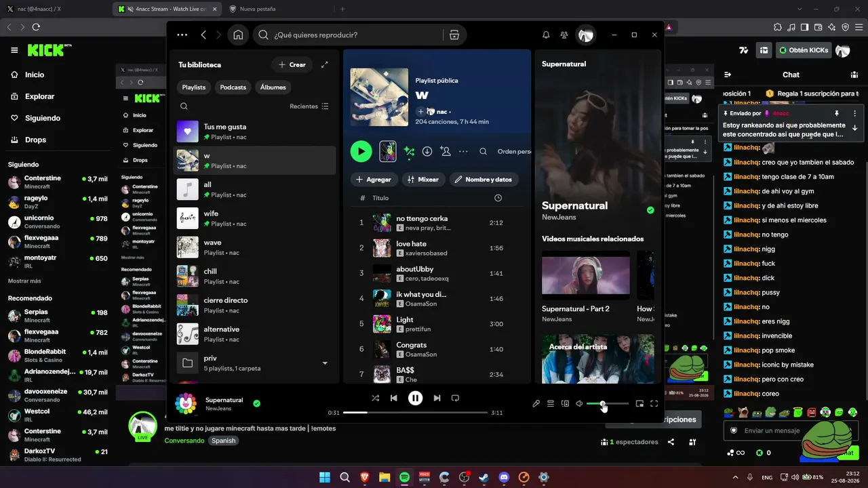Image resolution: width=868 pixels, height=488 pixels.
Task: Open Spotify notifications bell
Action: tap(546, 35)
